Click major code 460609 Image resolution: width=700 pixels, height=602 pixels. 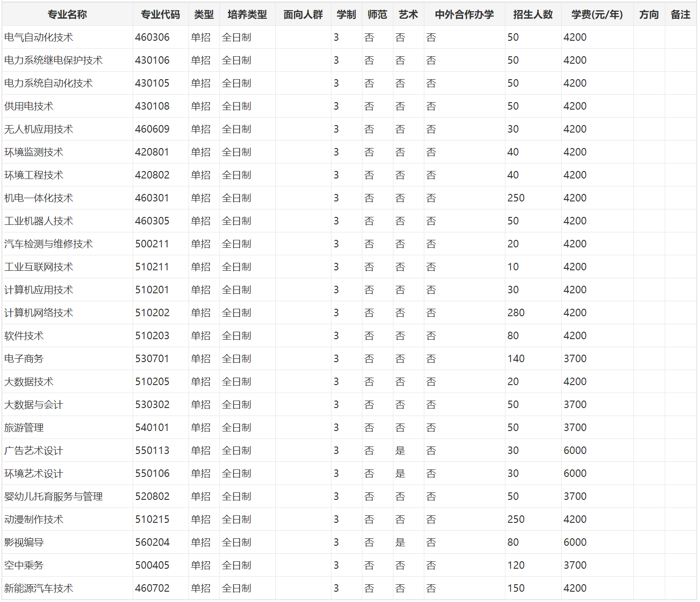click(x=152, y=129)
